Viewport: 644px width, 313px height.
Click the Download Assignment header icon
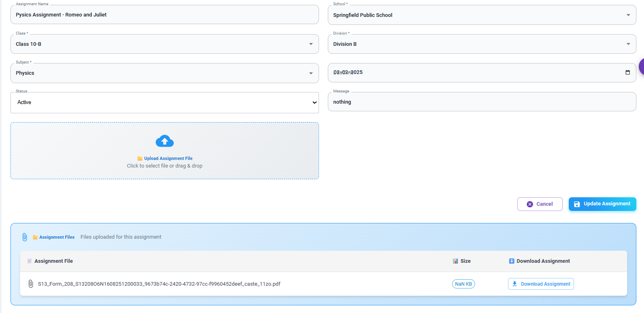(x=511, y=261)
